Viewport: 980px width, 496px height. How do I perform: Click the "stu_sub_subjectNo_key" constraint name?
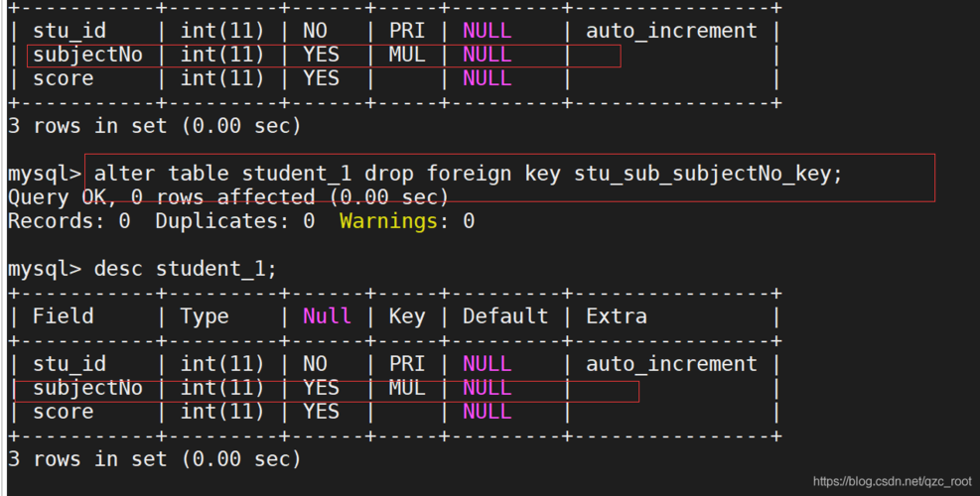(x=707, y=174)
